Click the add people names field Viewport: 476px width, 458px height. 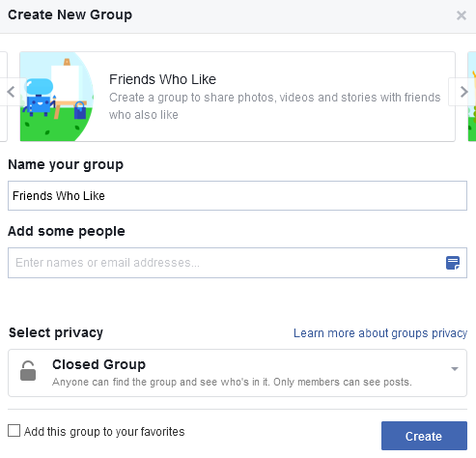238,263
